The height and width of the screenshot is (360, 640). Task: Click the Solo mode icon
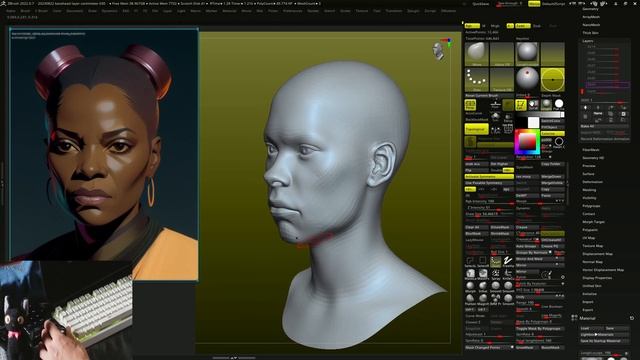coord(496,118)
